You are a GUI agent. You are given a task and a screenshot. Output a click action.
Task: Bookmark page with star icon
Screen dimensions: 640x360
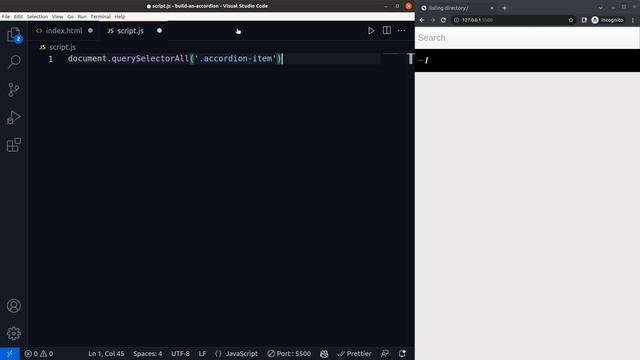click(571, 20)
